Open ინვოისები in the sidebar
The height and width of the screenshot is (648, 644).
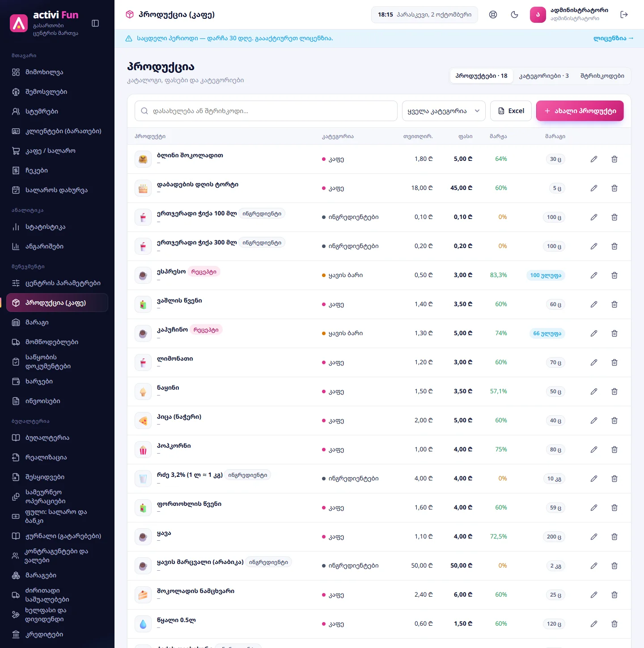pos(57,401)
